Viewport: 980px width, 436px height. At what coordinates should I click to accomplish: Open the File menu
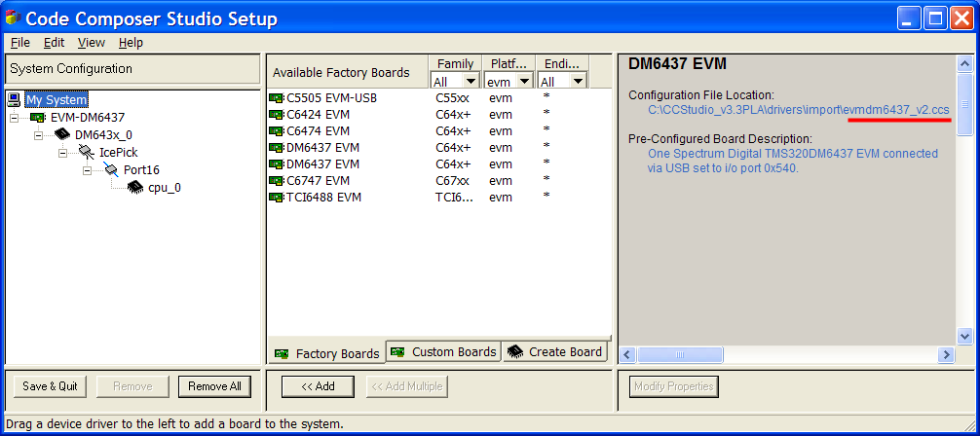pyautogui.click(x=20, y=43)
